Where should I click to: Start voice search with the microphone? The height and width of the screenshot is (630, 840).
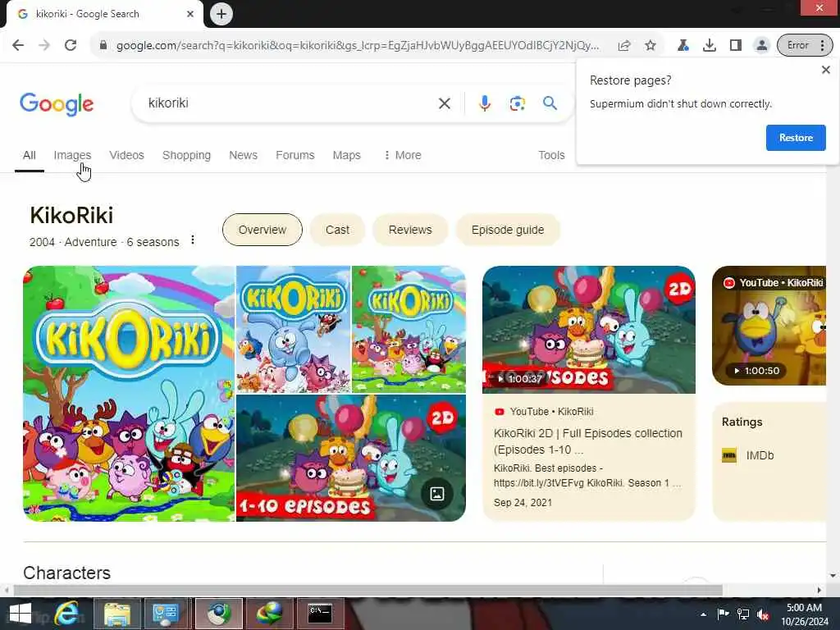pyautogui.click(x=484, y=103)
